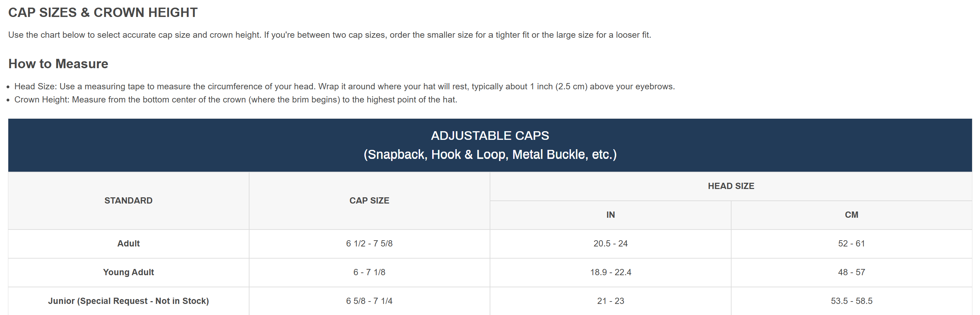Click the 'CAP SIZES & CROWN HEIGHT' heading
The width and height of the screenshot is (980, 315).
[103, 12]
